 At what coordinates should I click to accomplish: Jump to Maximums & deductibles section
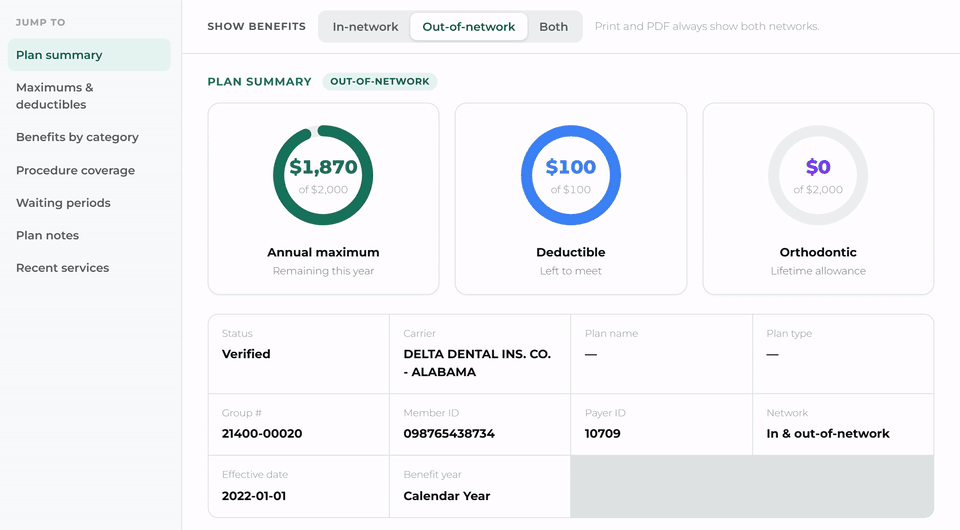[x=89, y=96]
